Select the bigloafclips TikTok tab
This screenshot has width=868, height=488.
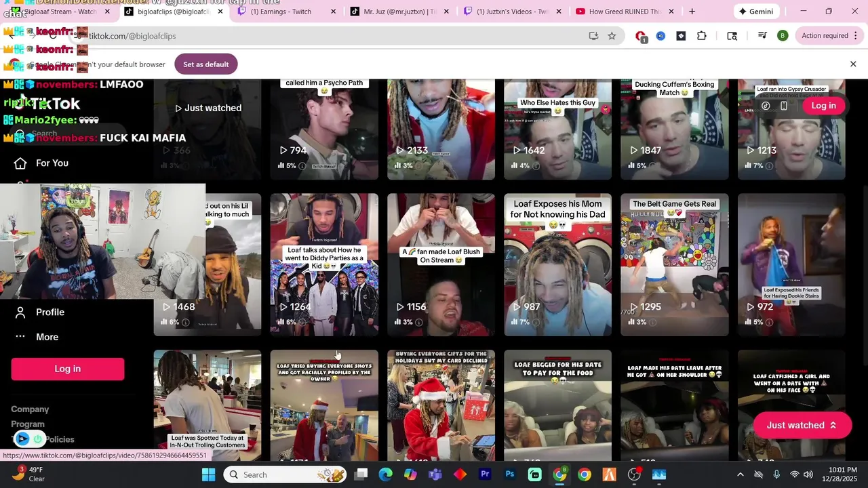(x=174, y=12)
